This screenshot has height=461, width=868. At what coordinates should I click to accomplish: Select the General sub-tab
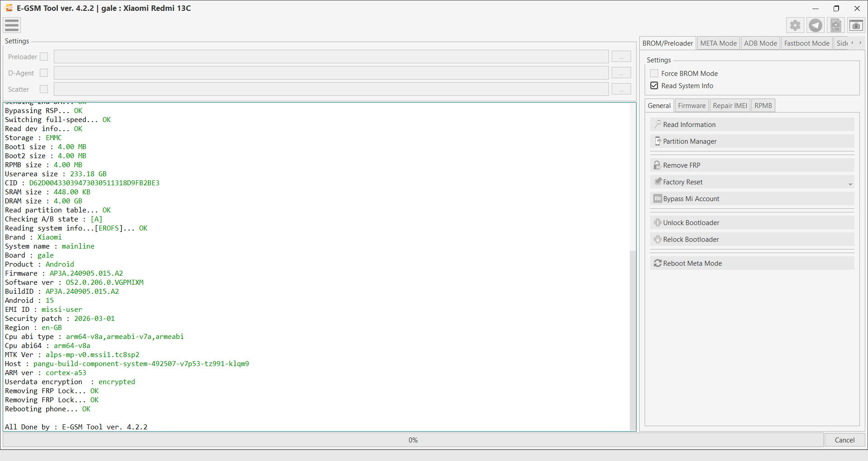(659, 105)
